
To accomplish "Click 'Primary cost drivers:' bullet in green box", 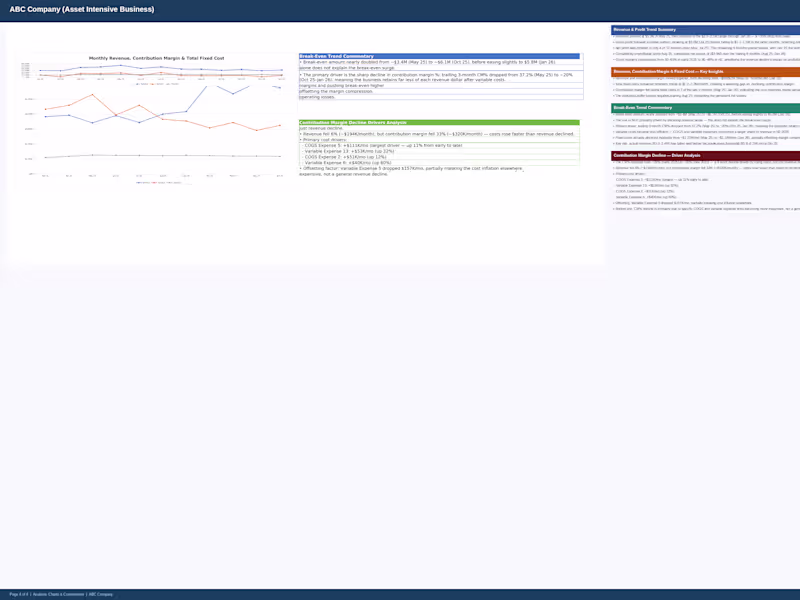I will 323,140.
